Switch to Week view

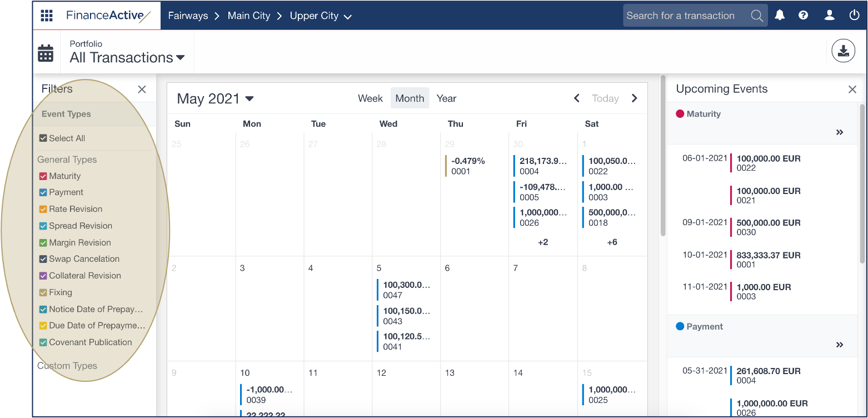click(370, 98)
